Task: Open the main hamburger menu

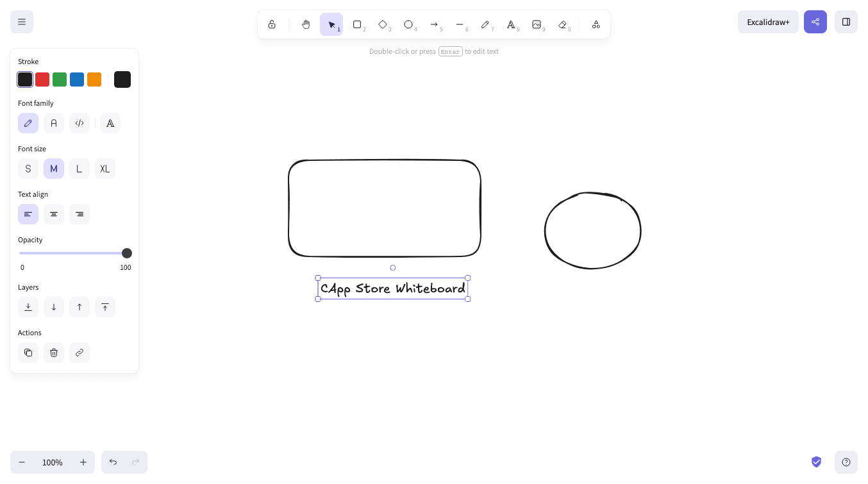Action: tap(22, 22)
